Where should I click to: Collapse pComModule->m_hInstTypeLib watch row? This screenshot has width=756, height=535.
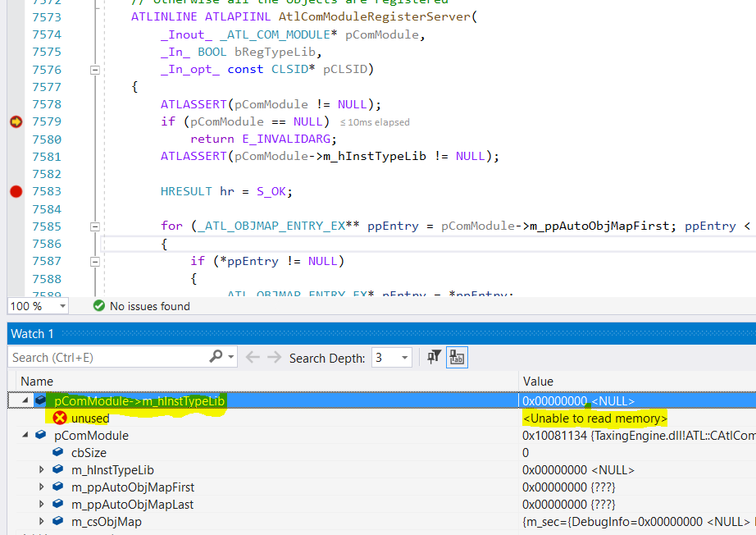coord(25,400)
